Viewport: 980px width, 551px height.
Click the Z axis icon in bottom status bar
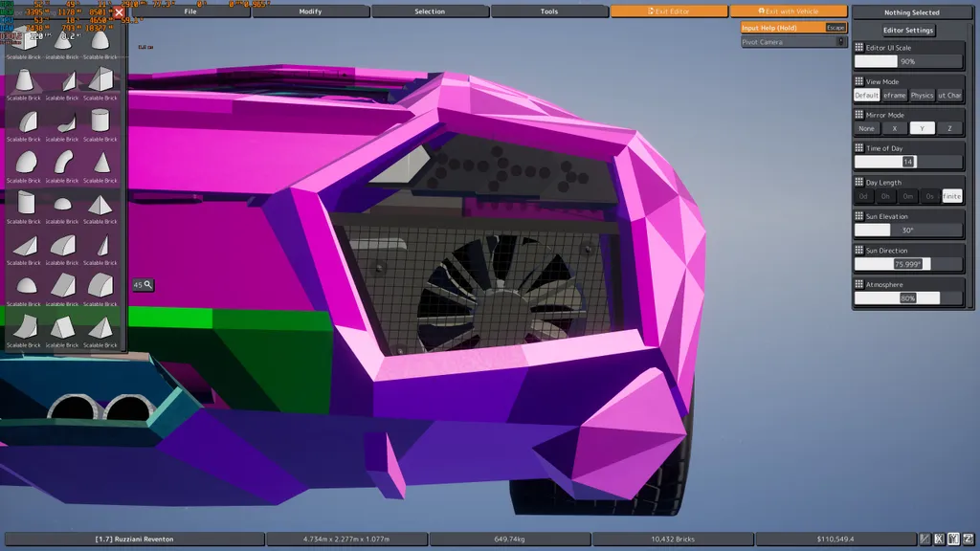[x=969, y=539]
